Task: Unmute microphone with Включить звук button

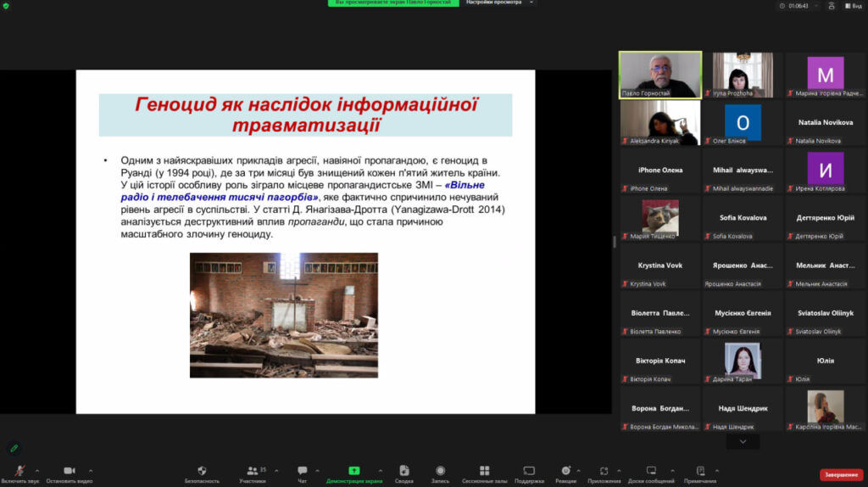Action: [x=19, y=471]
